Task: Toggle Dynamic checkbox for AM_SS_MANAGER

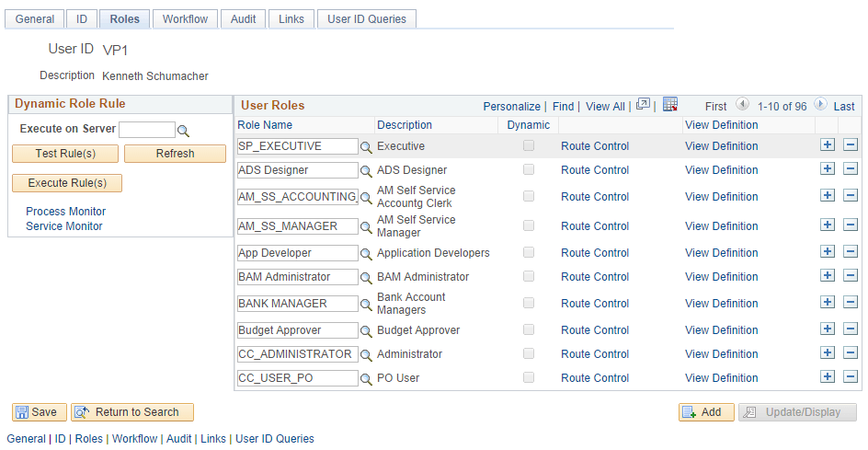Action: tap(529, 225)
